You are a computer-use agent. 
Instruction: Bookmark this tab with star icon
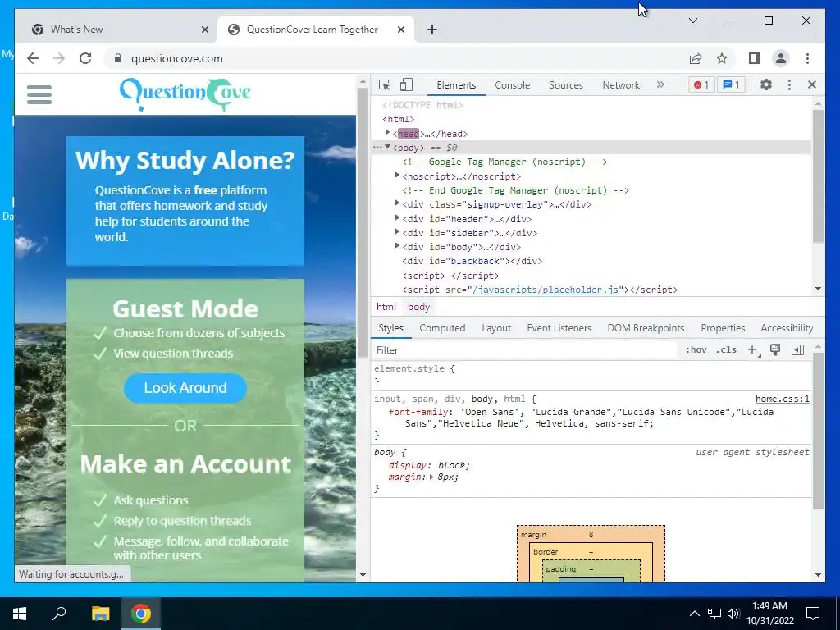coord(722,58)
